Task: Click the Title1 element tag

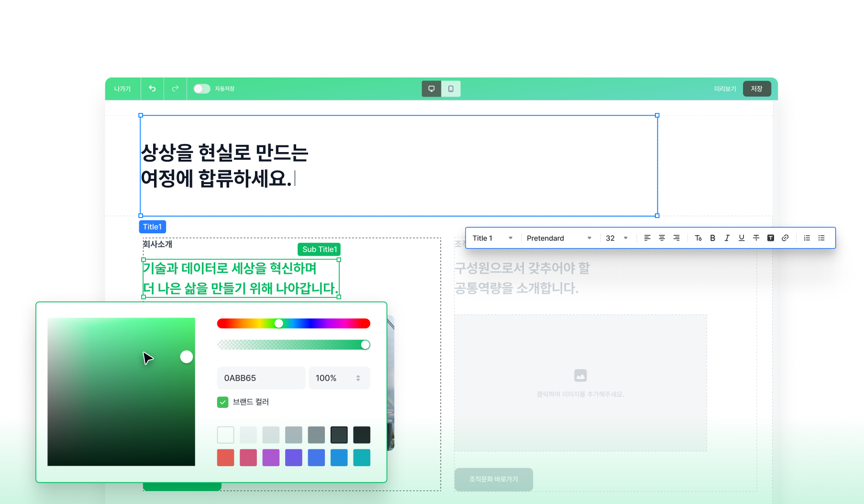Action: tap(153, 227)
